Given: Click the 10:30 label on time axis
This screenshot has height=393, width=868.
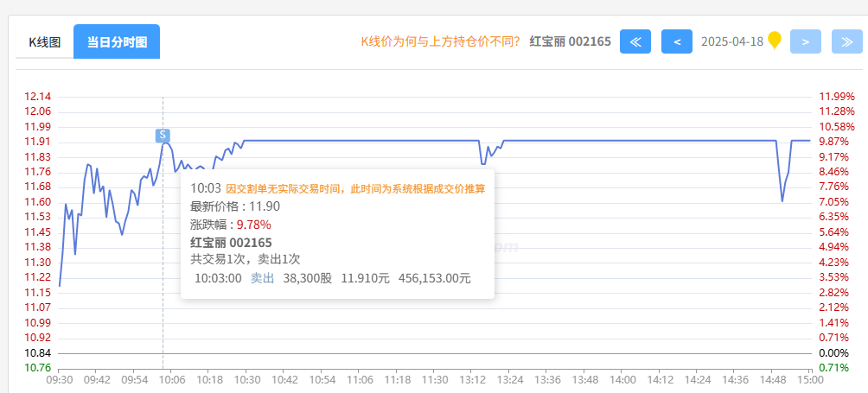Looking at the screenshot, I should (246, 379).
